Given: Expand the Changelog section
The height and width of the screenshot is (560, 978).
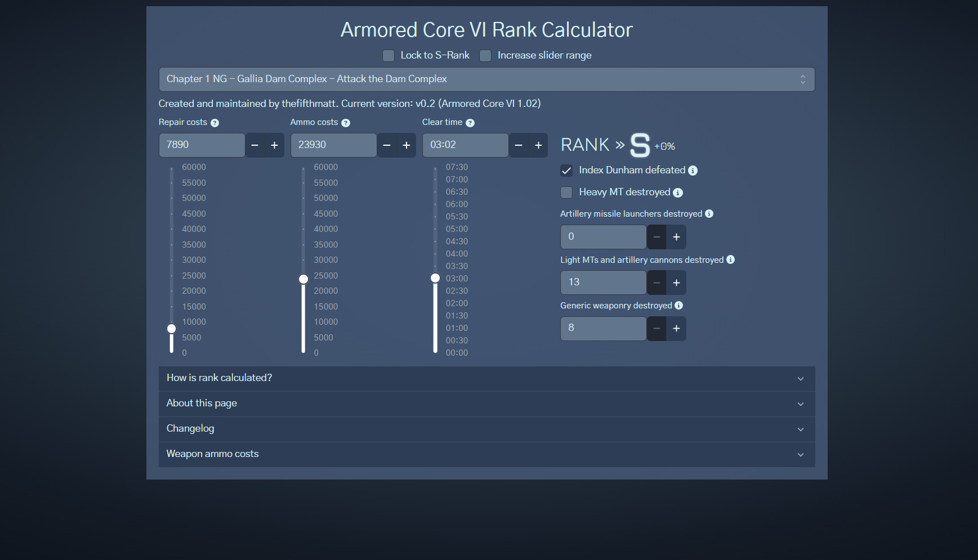Looking at the screenshot, I should 486,429.
